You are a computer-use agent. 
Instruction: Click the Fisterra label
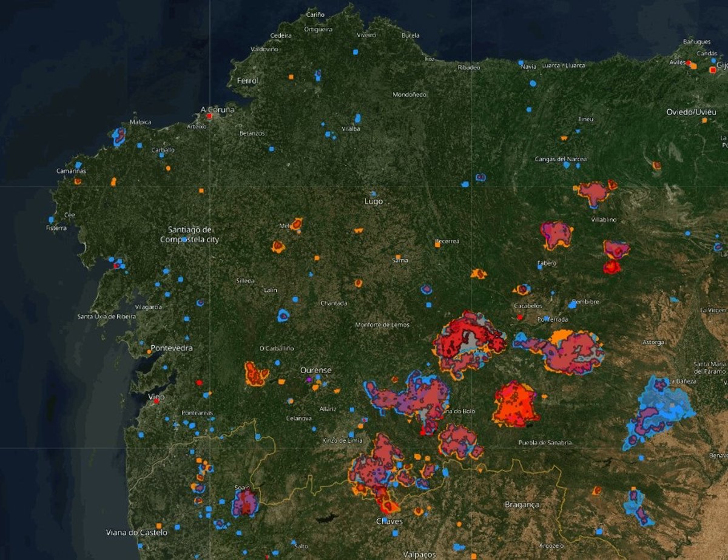56,228
